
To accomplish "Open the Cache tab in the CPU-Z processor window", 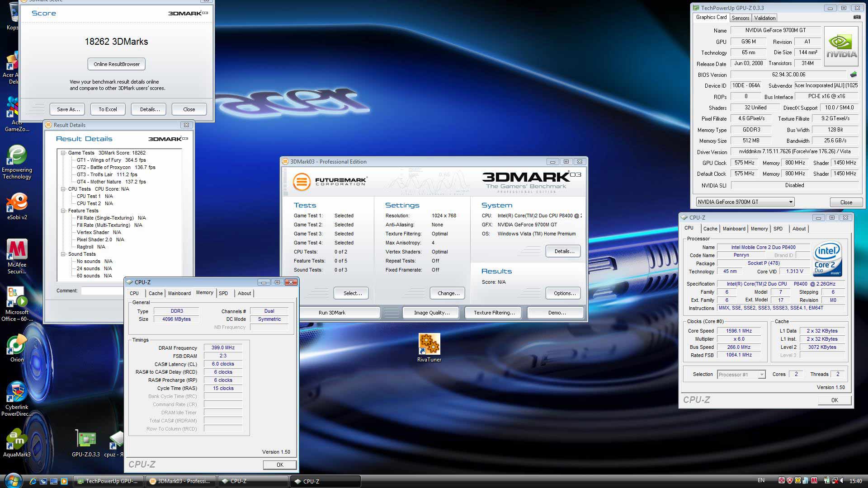I will click(710, 229).
